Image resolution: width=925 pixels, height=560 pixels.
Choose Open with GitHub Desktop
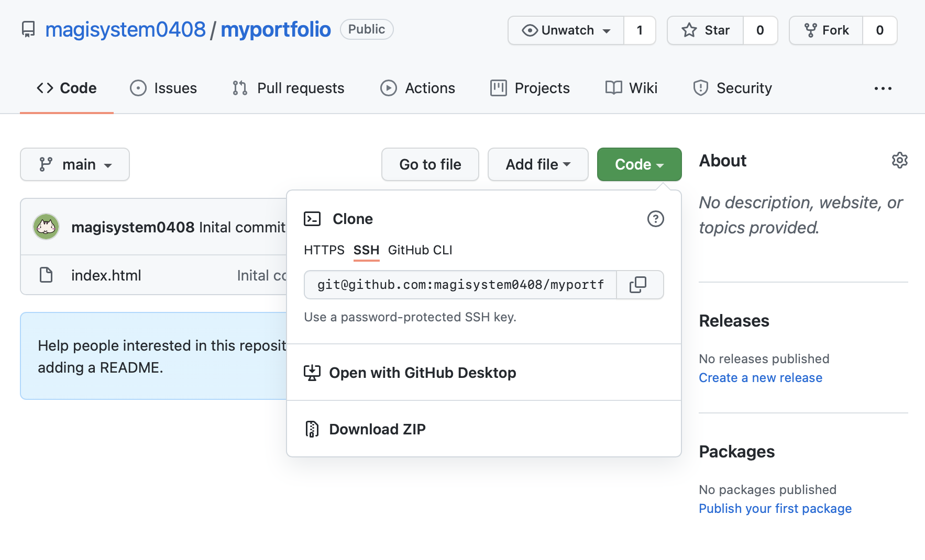tap(422, 373)
